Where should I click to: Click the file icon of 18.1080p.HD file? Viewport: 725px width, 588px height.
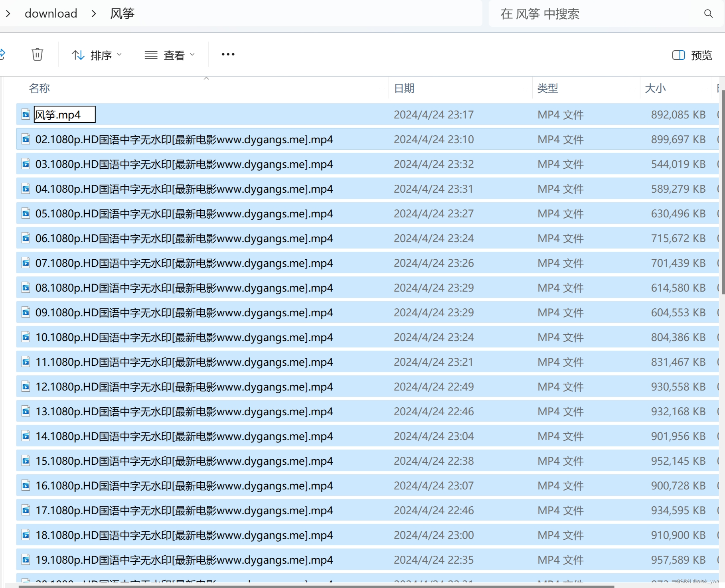point(26,535)
